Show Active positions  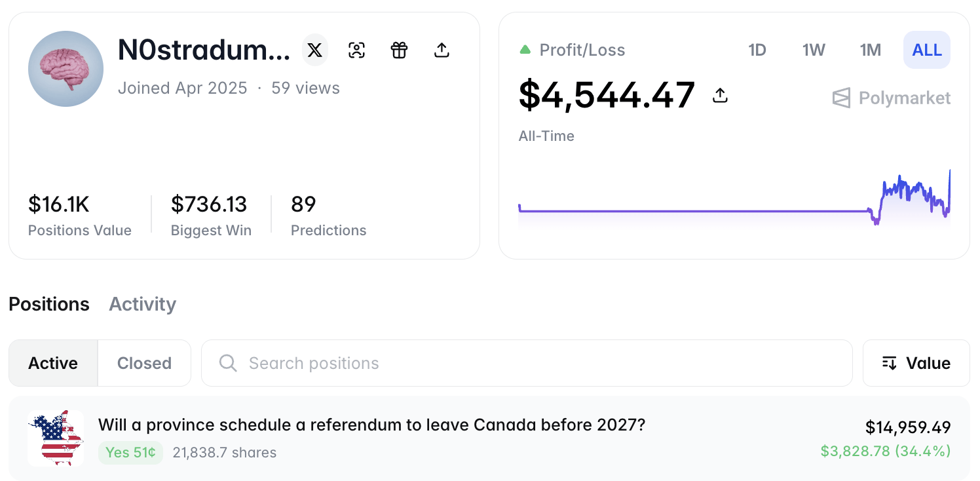pyautogui.click(x=53, y=363)
